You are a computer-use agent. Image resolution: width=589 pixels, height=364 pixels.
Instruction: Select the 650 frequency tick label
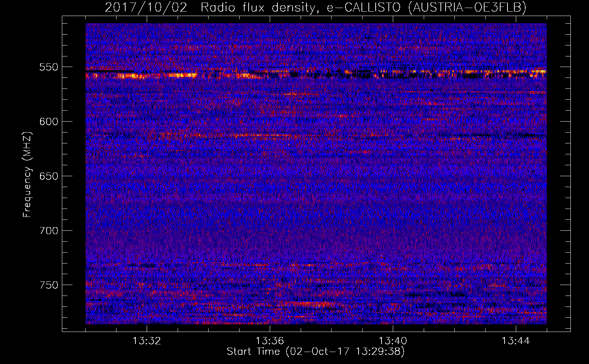(x=49, y=176)
